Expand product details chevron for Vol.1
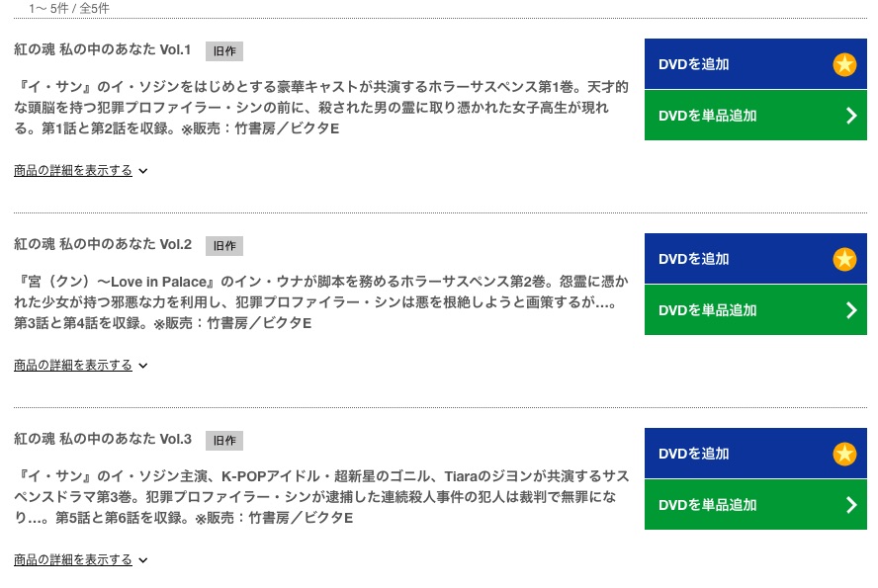The image size is (878, 588). pos(142,171)
